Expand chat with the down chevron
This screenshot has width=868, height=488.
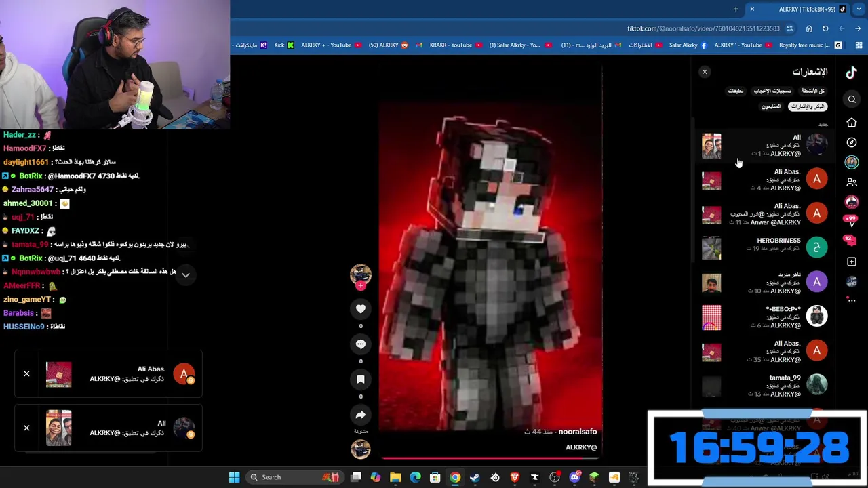click(x=186, y=275)
